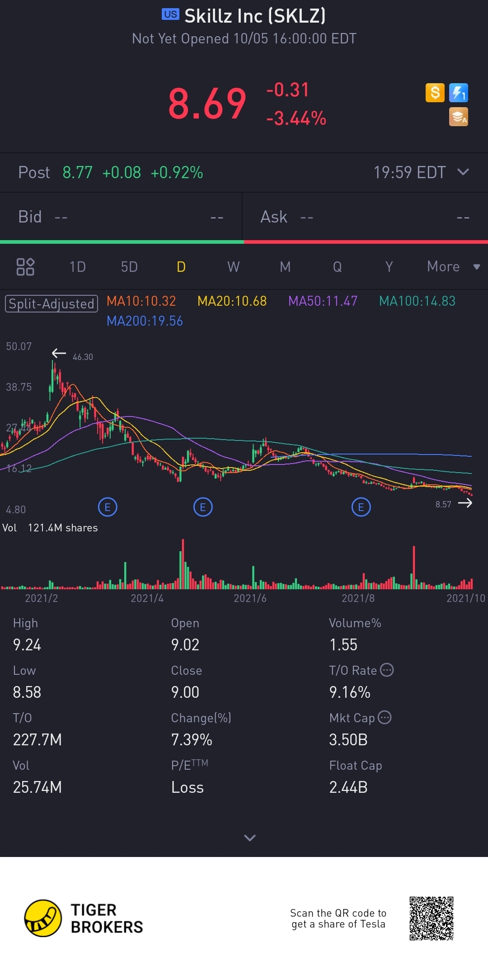Tap the US market flag badge

[x=171, y=14]
